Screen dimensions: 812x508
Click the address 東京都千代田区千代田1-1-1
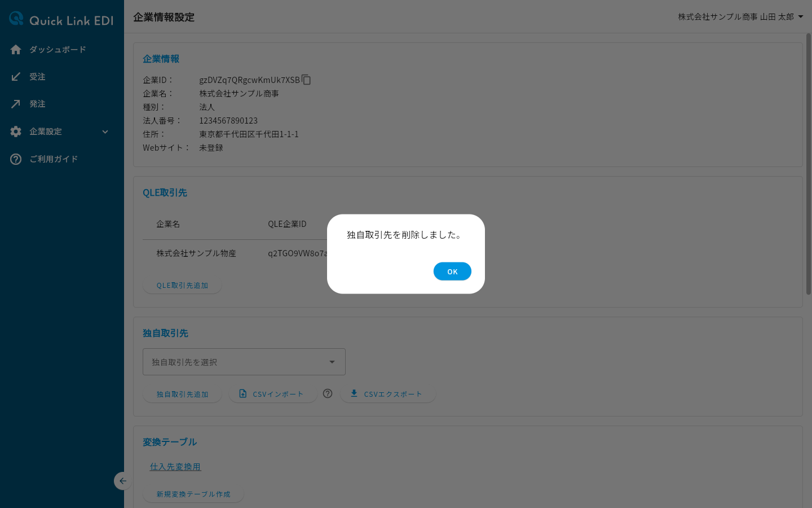[249, 134]
